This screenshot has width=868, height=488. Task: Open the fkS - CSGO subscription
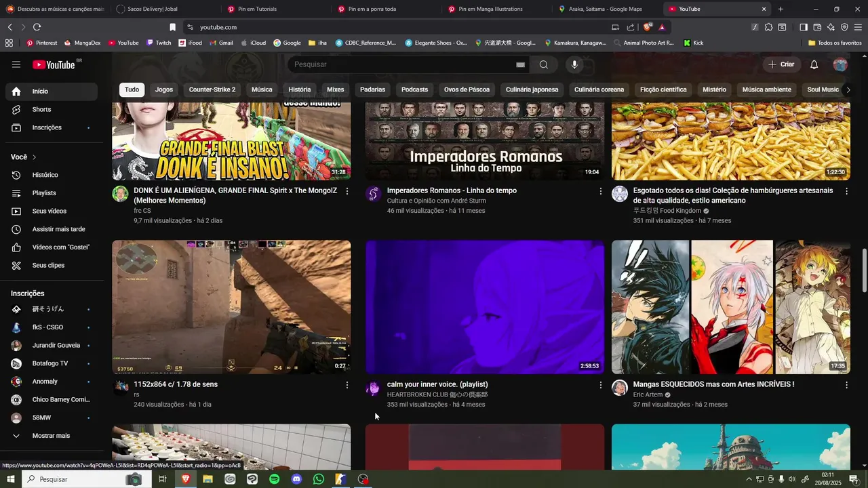52,327
